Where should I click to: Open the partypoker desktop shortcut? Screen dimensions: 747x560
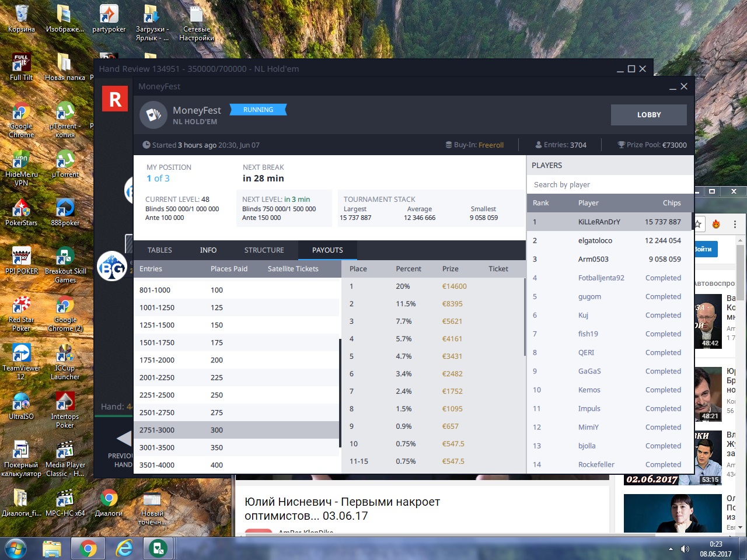point(109,19)
